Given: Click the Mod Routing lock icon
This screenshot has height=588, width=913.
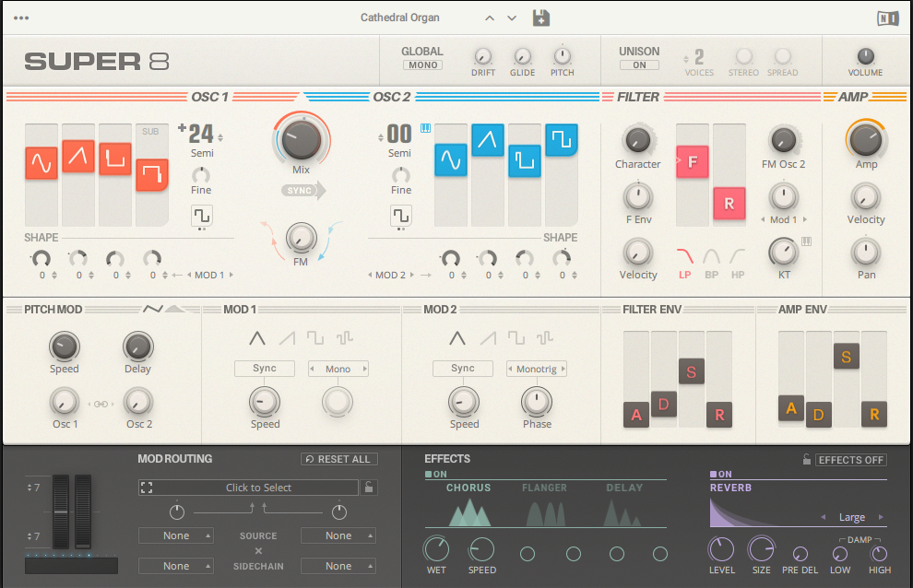Looking at the screenshot, I should [369, 488].
